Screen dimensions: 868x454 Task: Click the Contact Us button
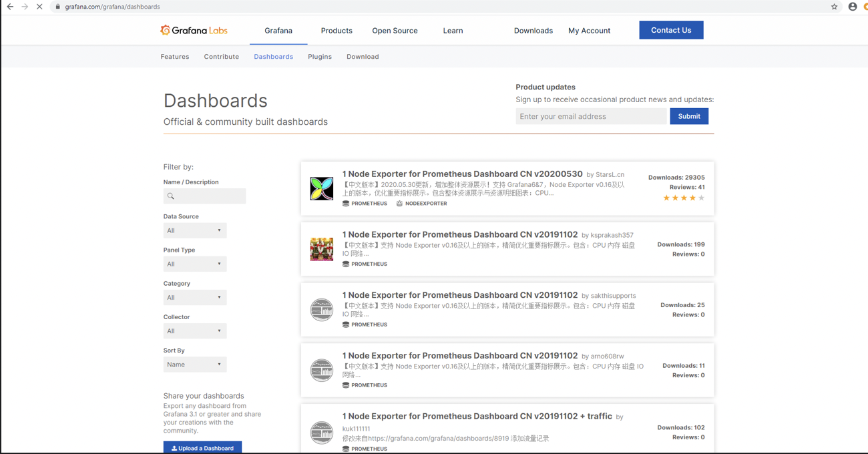click(x=671, y=30)
